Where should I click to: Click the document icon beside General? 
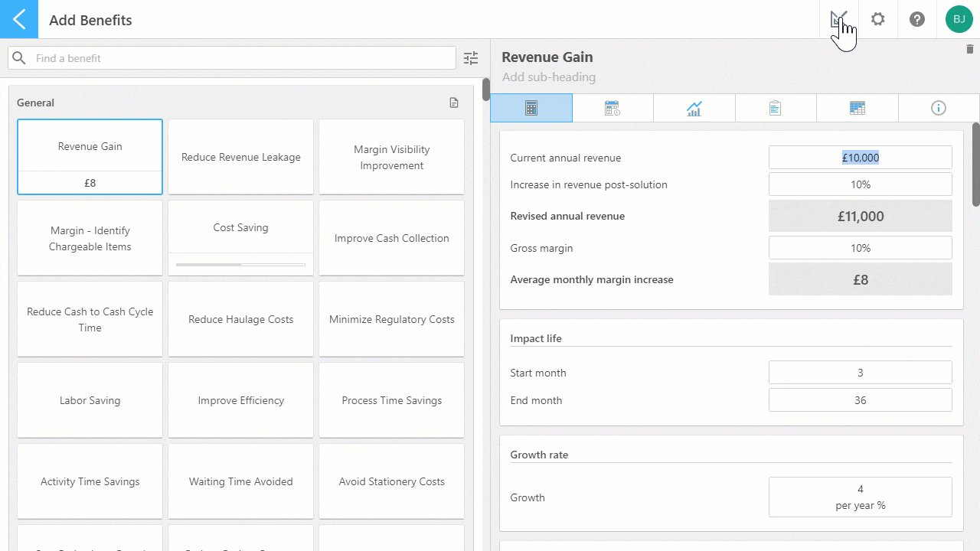tap(454, 103)
